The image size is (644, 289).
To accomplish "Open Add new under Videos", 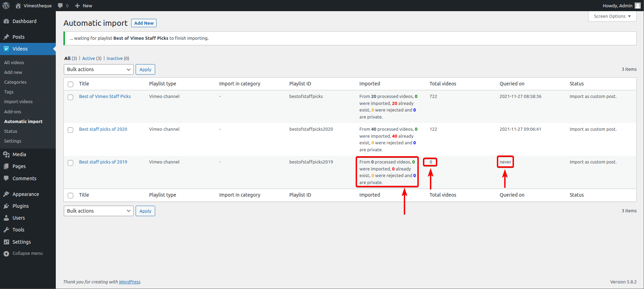I will pyautogui.click(x=13, y=72).
